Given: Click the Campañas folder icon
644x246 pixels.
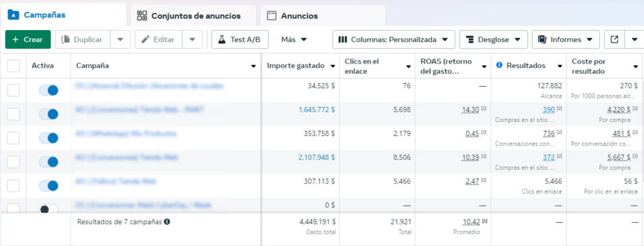Looking at the screenshot, I should [x=14, y=14].
